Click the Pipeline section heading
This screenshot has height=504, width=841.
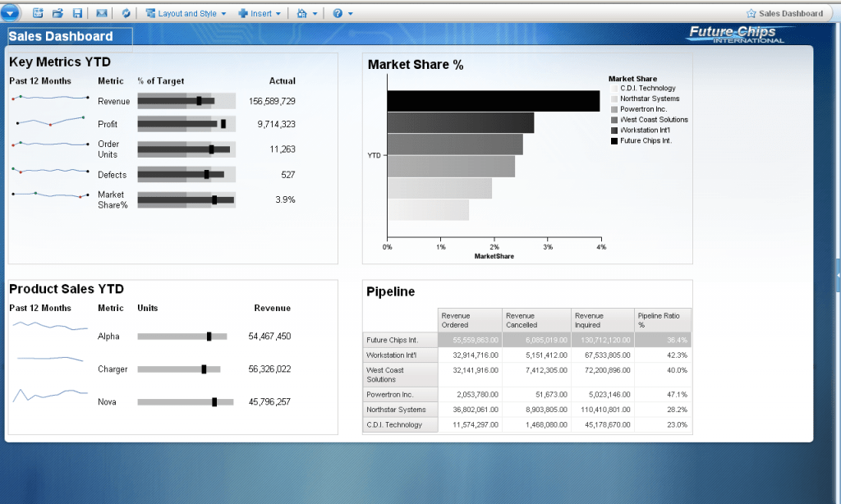tap(390, 291)
